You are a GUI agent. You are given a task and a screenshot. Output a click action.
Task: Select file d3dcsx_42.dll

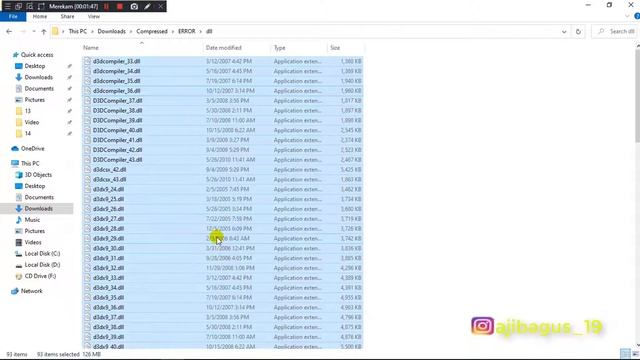[109, 169]
